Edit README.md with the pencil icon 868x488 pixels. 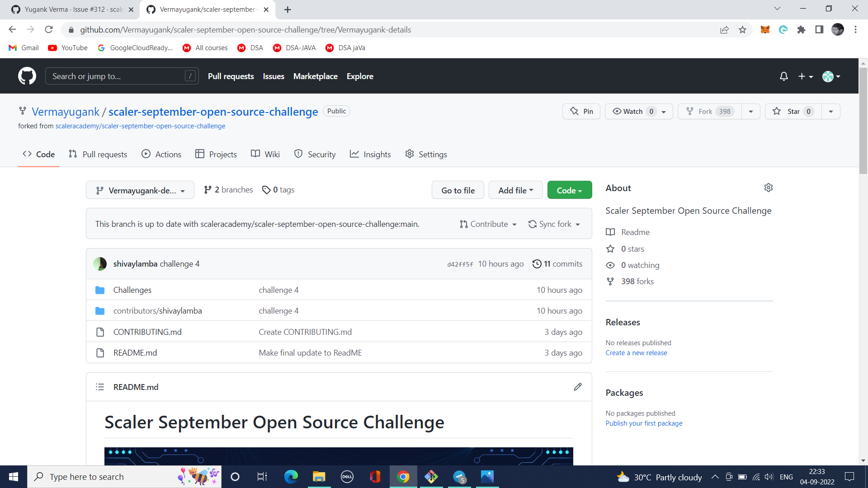coord(577,387)
